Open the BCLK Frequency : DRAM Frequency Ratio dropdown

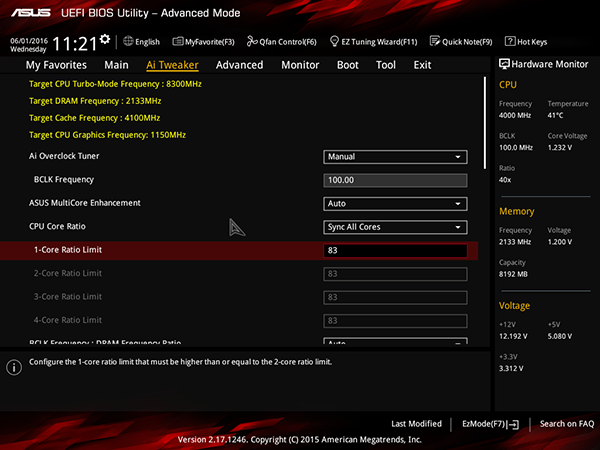[x=395, y=341]
